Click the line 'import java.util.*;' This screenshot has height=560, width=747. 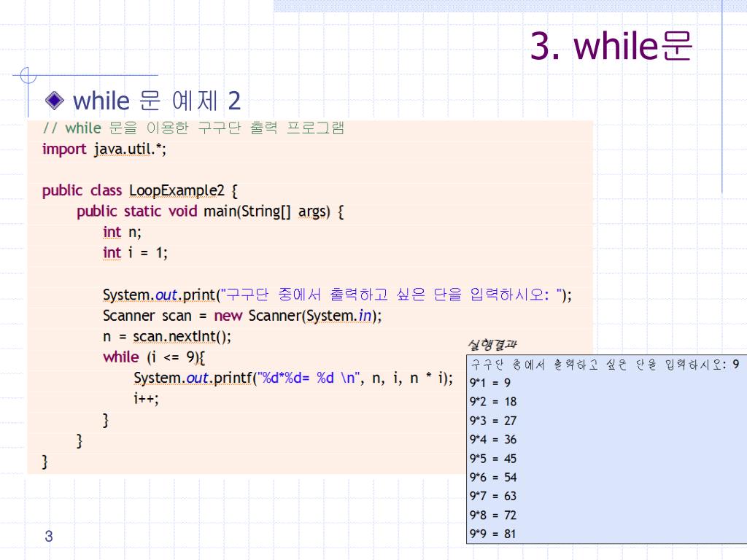click(104, 149)
